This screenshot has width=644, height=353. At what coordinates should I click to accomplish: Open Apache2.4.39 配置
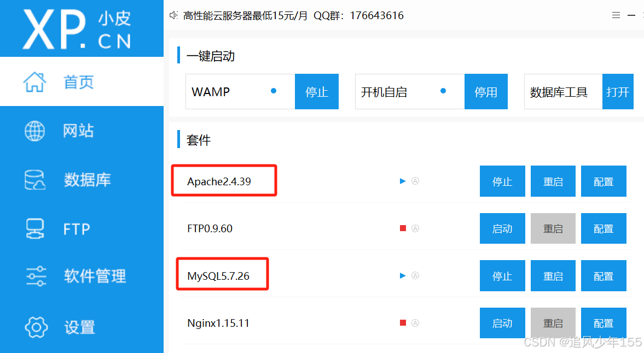pos(604,181)
